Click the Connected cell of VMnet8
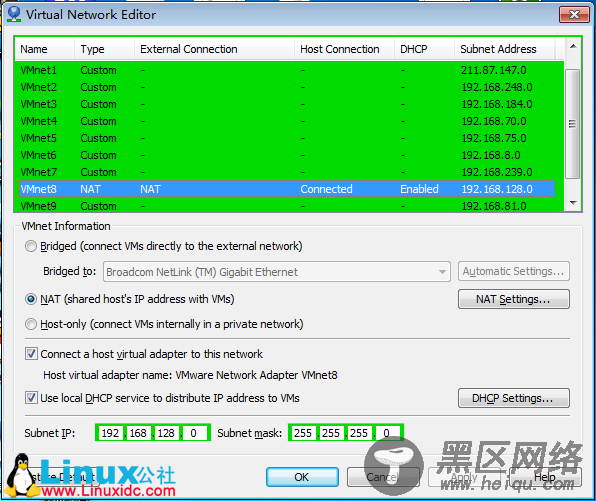 (x=327, y=189)
